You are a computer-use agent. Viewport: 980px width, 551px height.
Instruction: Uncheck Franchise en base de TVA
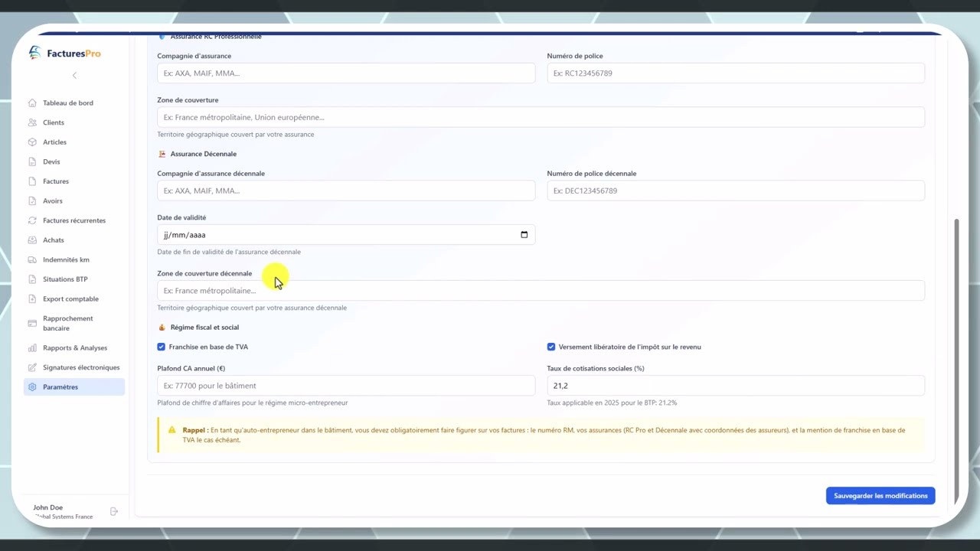(x=162, y=347)
